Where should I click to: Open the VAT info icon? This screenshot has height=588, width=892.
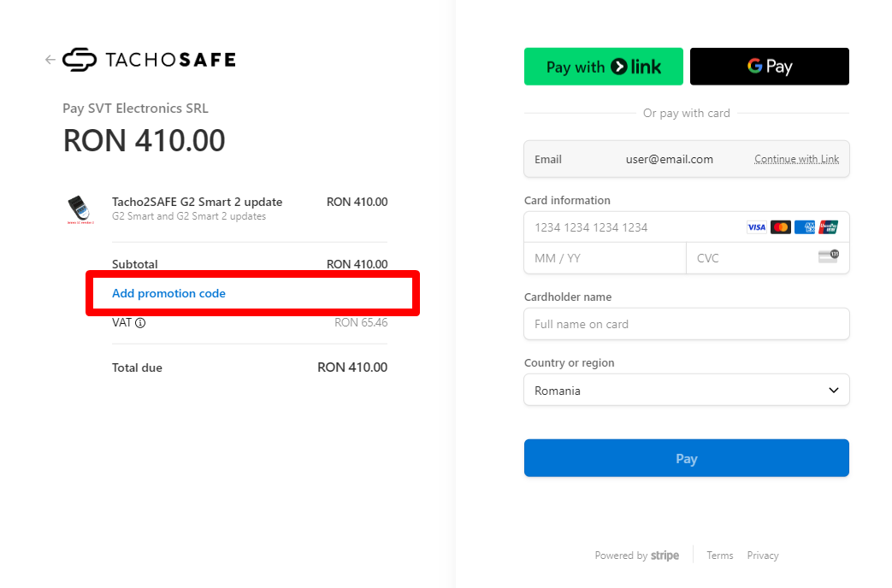pyautogui.click(x=140, y=323)
